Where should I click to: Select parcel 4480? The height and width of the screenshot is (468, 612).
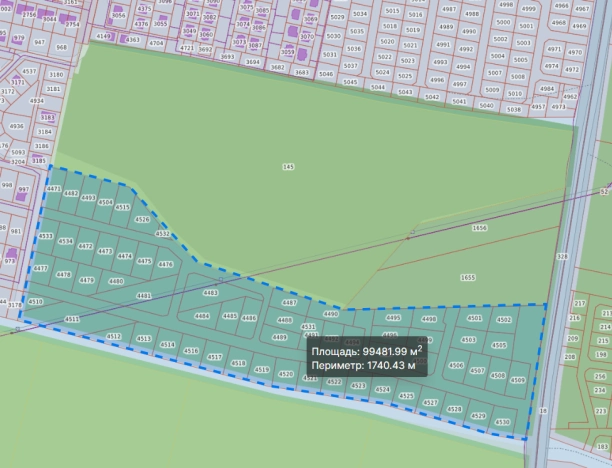(115, 281)
